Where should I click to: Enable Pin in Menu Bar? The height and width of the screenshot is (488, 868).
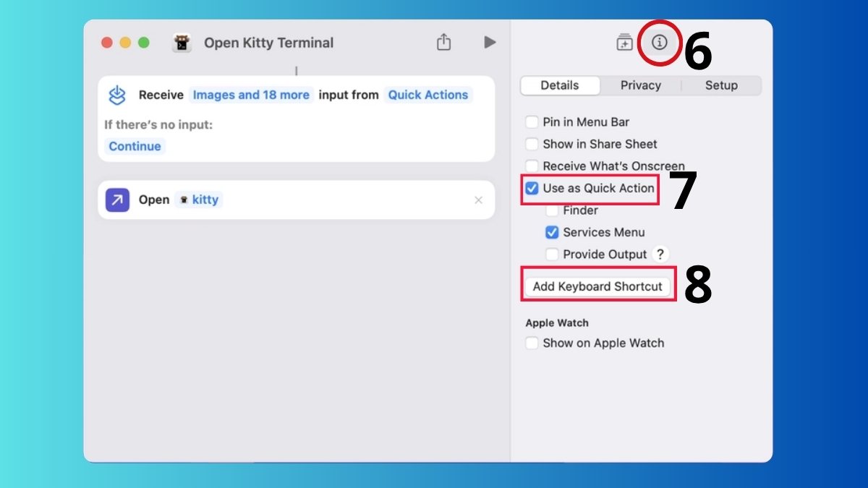click(x=532, y=122)
